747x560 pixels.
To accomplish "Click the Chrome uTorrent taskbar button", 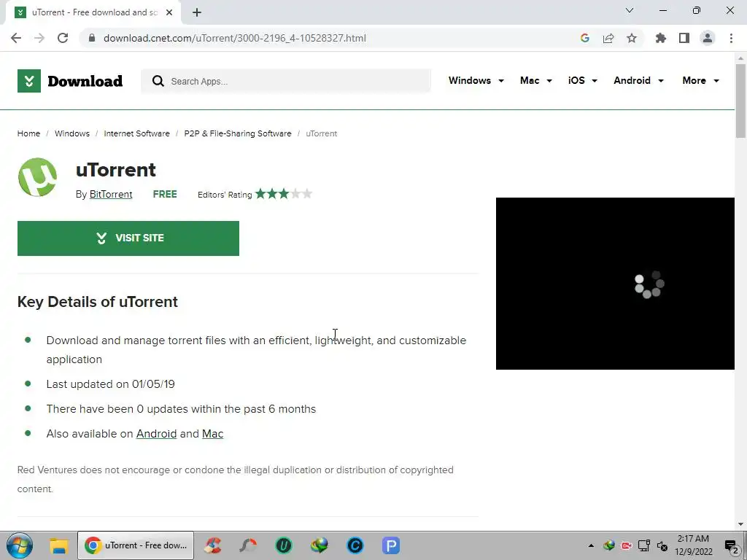I will click(x=136, y=545).
